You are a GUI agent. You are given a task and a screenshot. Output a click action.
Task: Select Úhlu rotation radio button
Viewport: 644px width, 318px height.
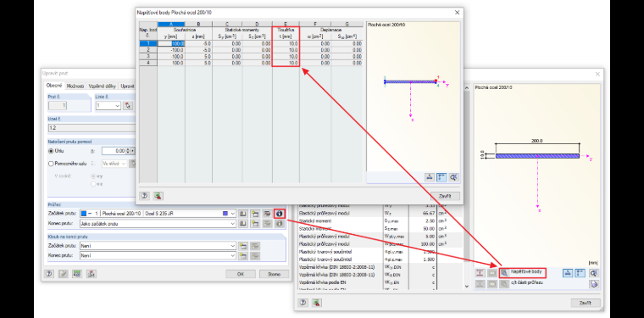[52, 151]
